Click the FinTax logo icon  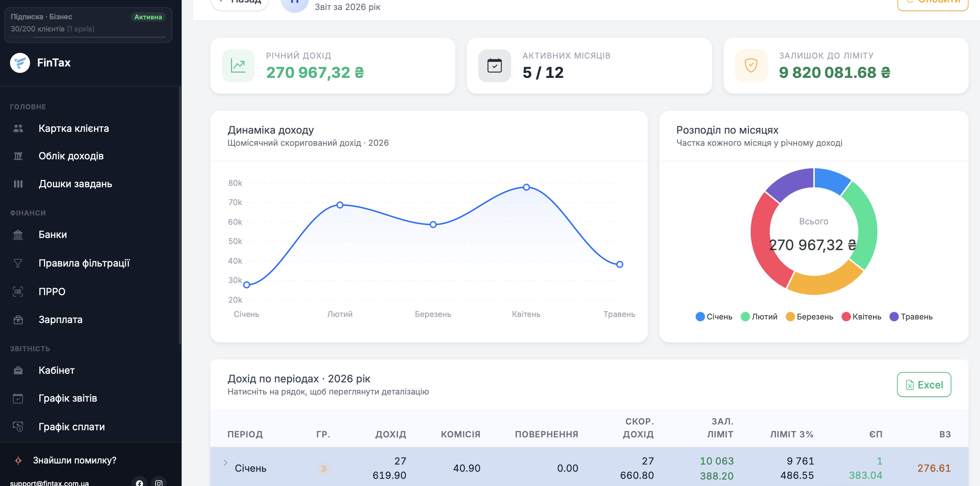pos(20,63)
